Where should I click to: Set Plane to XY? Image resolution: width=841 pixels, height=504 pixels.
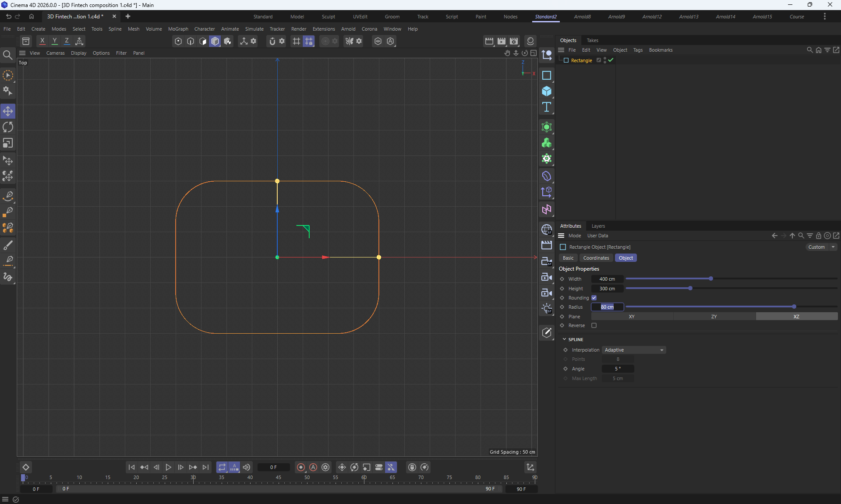[x=632, y=316]
